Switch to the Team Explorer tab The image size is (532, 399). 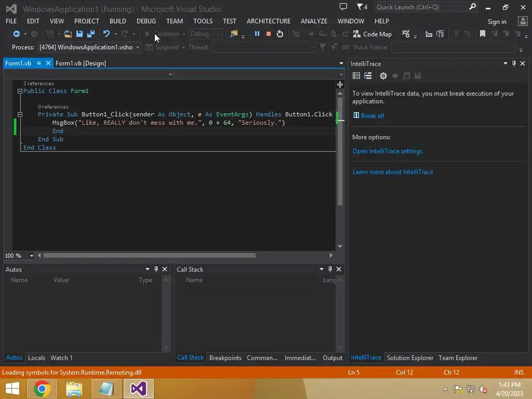tap(458, 357)
